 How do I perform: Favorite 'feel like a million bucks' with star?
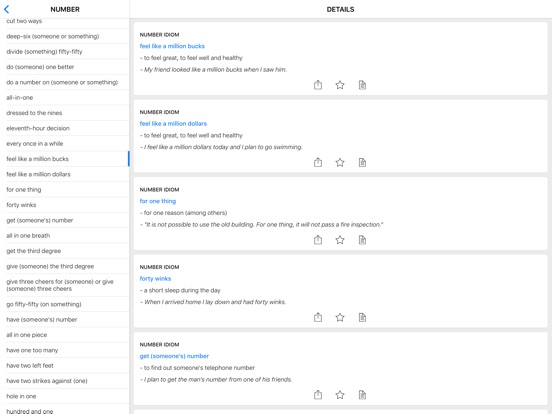[340, 85]
